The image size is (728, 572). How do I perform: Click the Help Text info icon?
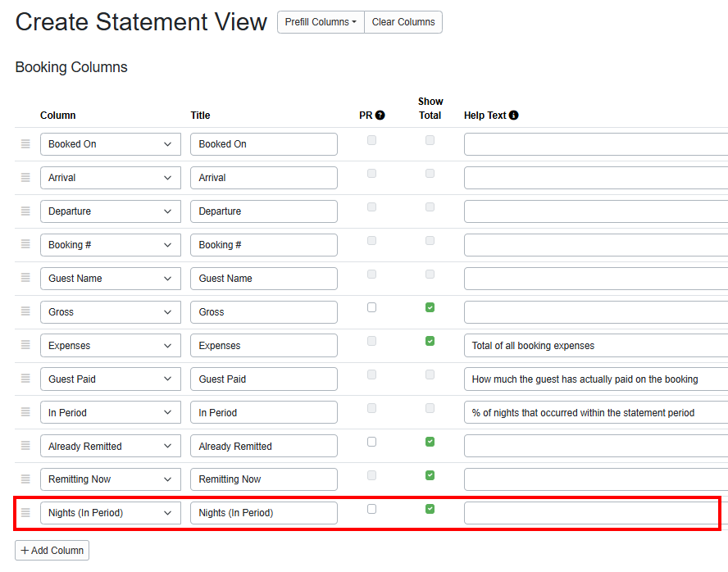(x=514, y=116)
